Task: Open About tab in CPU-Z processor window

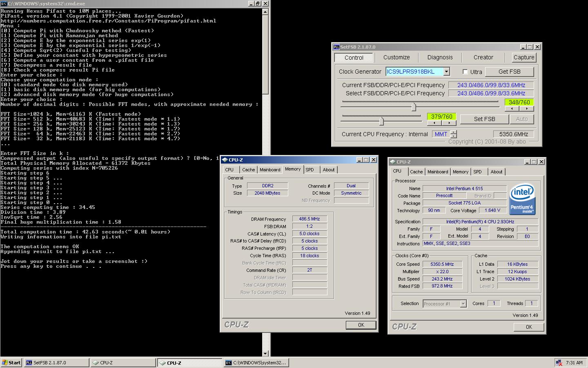Action: tap(496, 172)
